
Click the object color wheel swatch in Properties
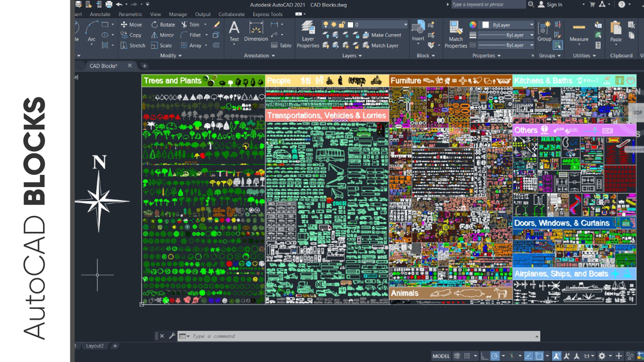click(473, 24)
